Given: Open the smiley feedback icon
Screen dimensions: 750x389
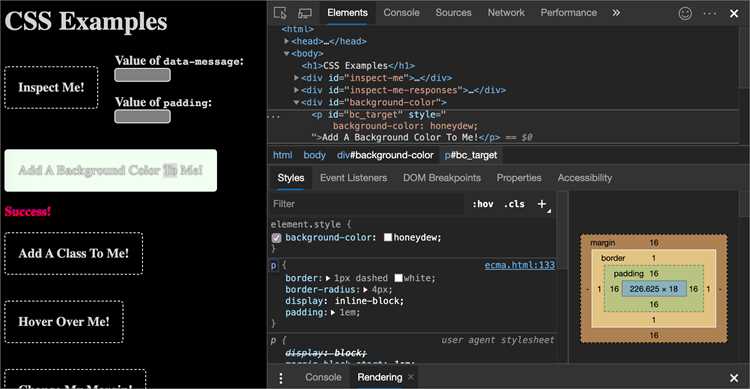Looking at the screenshot, I should pyautogui.click(x=685, y=13).
